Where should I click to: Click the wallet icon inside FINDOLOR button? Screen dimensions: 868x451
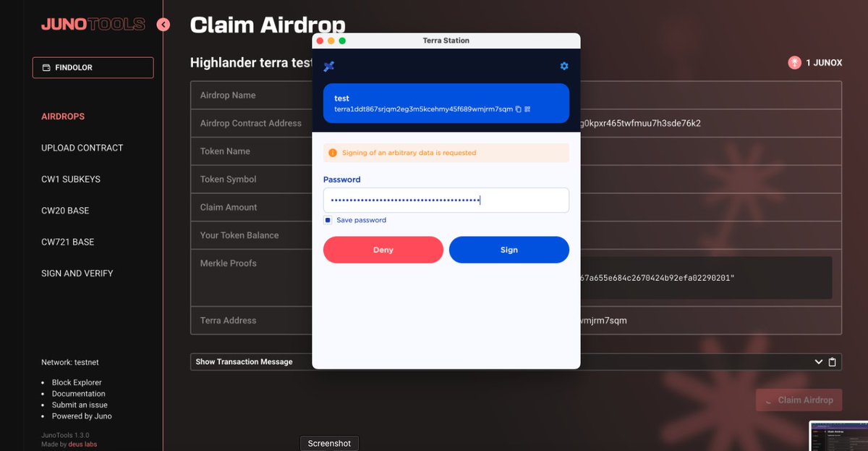[46, 68]
